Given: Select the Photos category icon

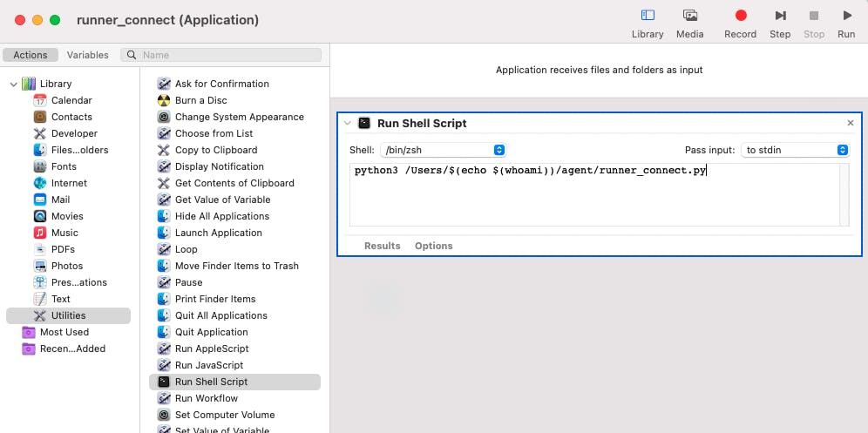Looking at the screenshot, I should 40,266.
